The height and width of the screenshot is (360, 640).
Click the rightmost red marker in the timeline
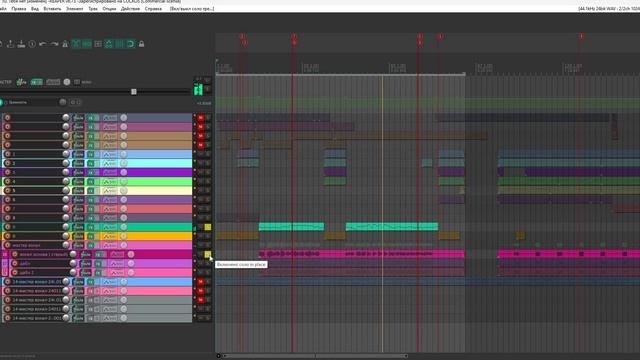pos(581,36)
